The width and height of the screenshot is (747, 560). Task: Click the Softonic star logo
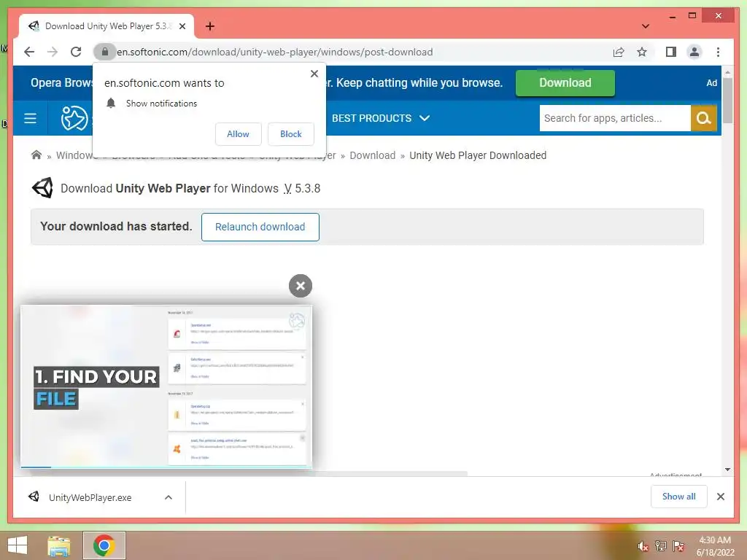[74, 118]
